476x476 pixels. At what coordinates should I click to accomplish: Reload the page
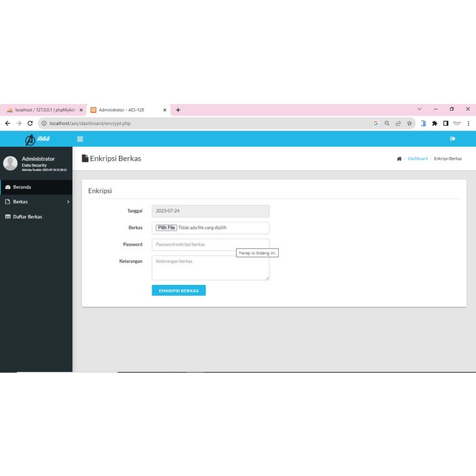pos(30,123)
